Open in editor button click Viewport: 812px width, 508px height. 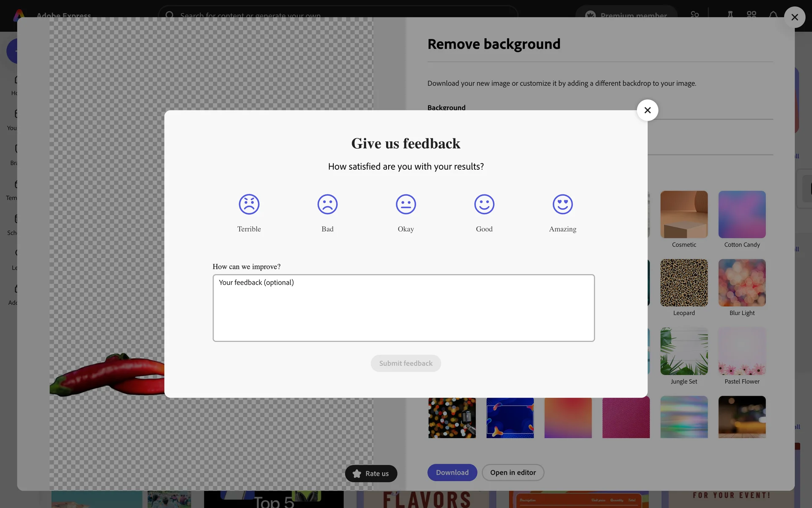tap(513, 472)
